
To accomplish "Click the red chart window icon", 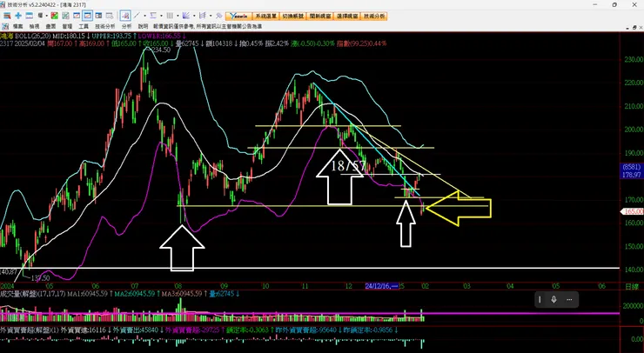I will pyautogui.click(x=77, y=16).
